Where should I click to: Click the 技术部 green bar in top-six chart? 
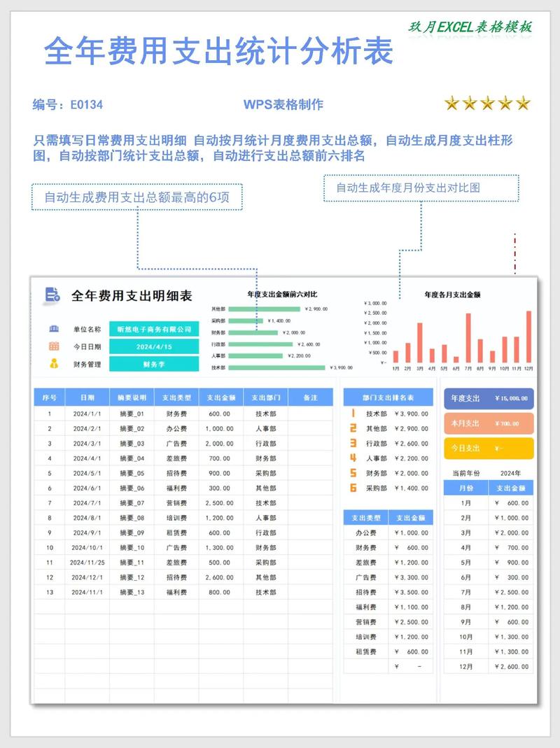tap(278, 367)
